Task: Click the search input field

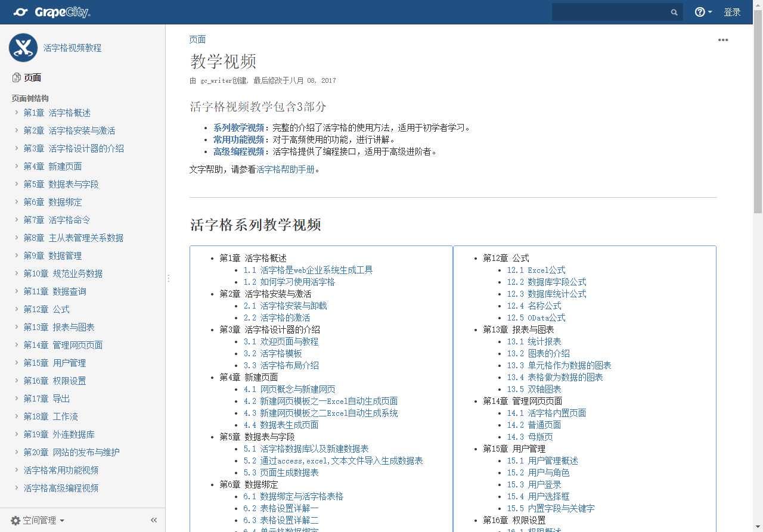Action: 617,12
